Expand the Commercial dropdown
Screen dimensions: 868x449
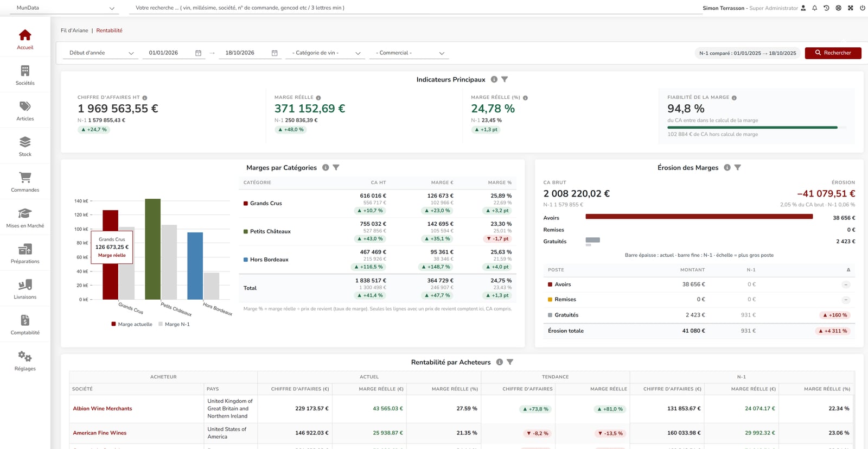click(410, 53)
